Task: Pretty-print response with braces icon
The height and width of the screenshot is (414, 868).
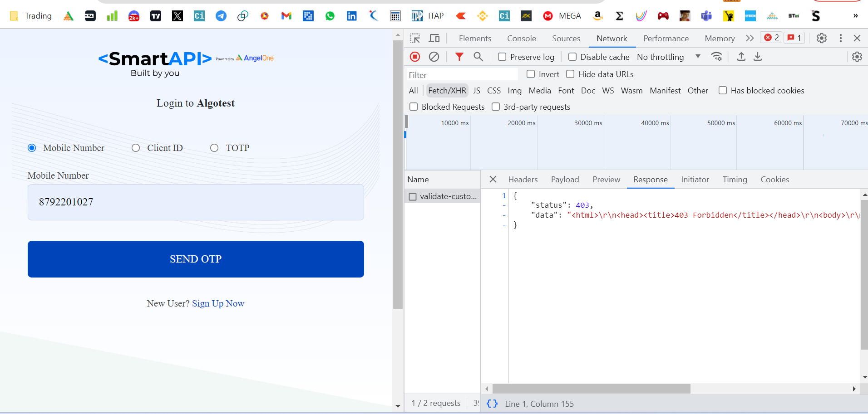Action: [x=492, y=404]
